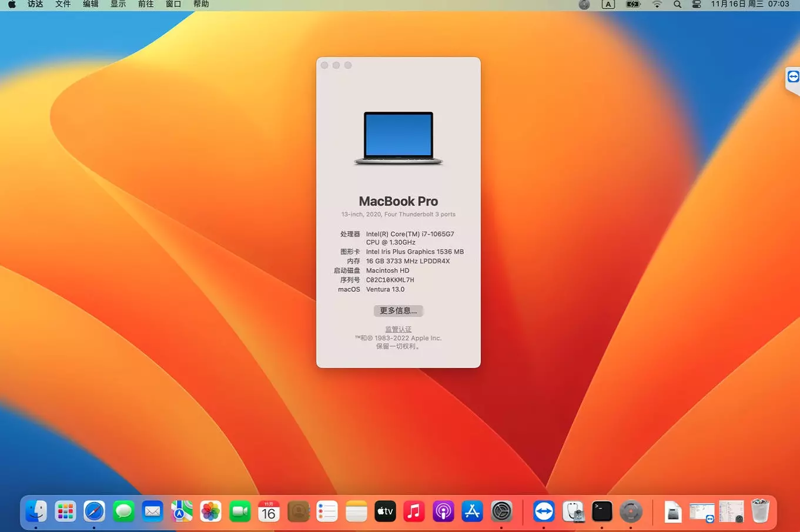Launch the Messages app

(123, 511)
